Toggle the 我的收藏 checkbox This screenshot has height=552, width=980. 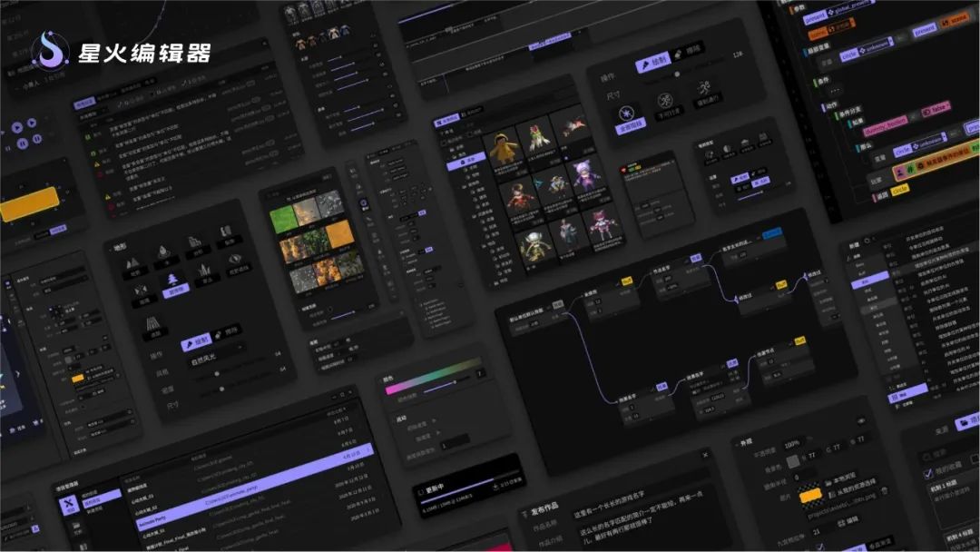(x=927, y=474)
